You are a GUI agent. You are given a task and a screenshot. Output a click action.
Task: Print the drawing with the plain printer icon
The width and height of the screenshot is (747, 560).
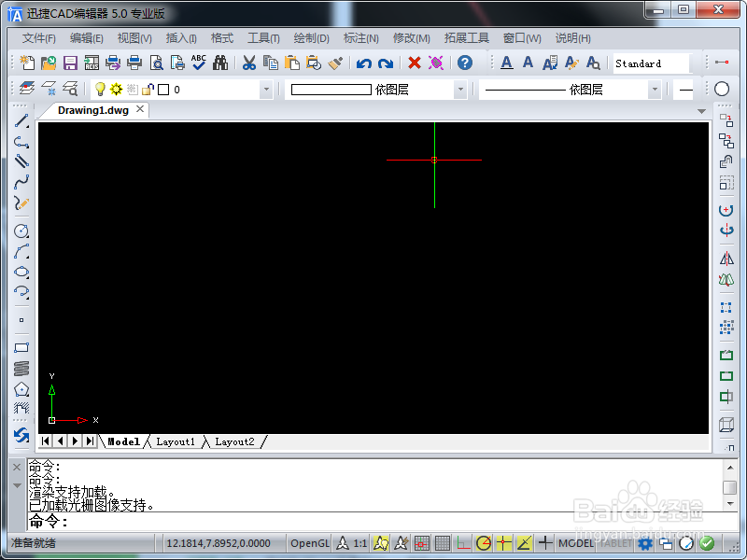pos(134,63)
